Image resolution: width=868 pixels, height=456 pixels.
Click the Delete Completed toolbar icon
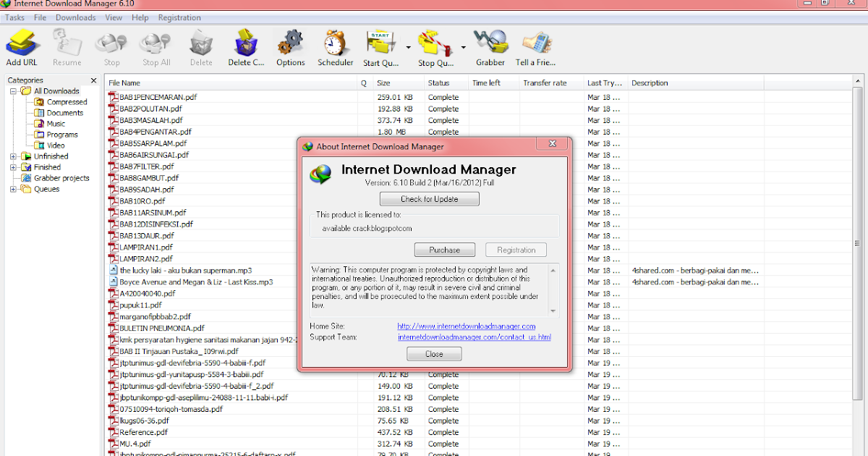pyautogui.click(x=246, y=48)
